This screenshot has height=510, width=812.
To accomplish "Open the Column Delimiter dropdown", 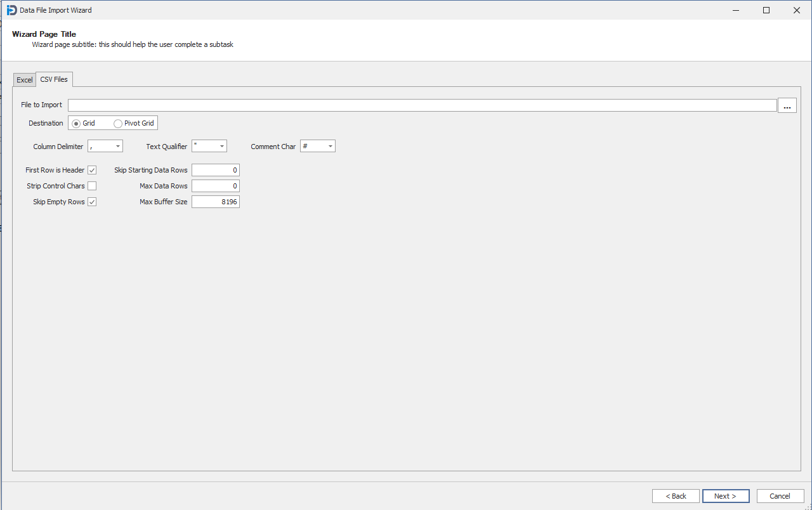I will click(x=118, y=147).
